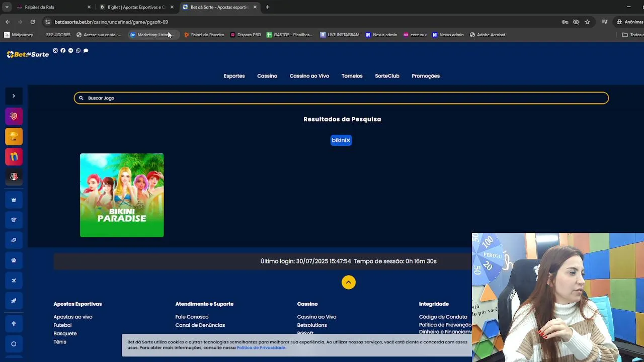Viewport: 644px width, 362px height.
Task: Select the circle icon in sidebar
Action: (x=14, y=344)
